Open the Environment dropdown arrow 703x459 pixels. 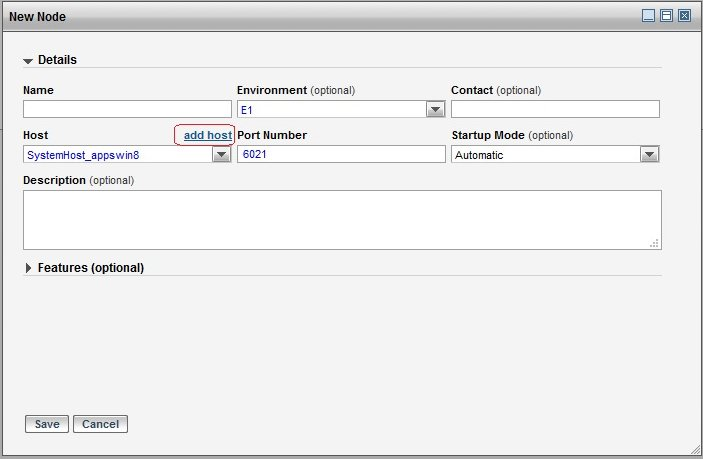pos(436,109)
